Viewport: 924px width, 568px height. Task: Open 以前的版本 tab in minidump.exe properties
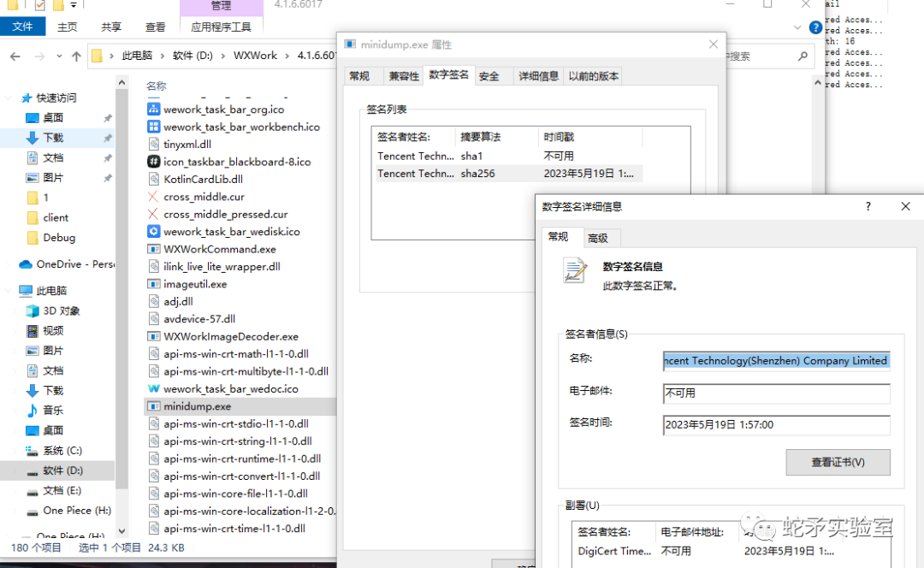tap(594, 76)
